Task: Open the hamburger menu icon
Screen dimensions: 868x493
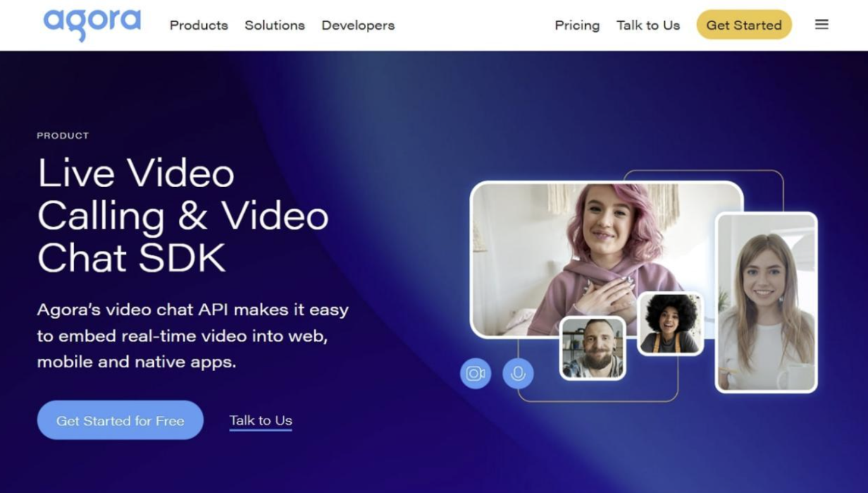Action: tap(821, 25)
